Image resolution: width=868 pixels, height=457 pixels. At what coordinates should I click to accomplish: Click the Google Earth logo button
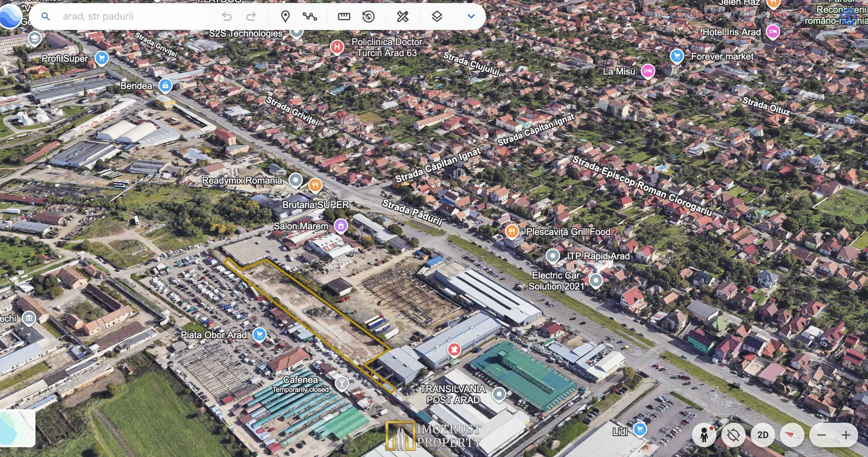click(x=10, y=16)
